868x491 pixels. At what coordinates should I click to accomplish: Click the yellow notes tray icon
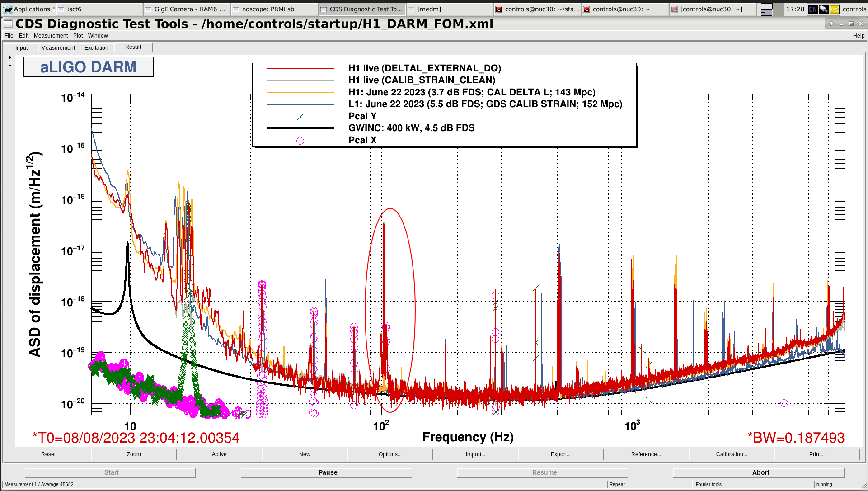[x=834, y=9]
